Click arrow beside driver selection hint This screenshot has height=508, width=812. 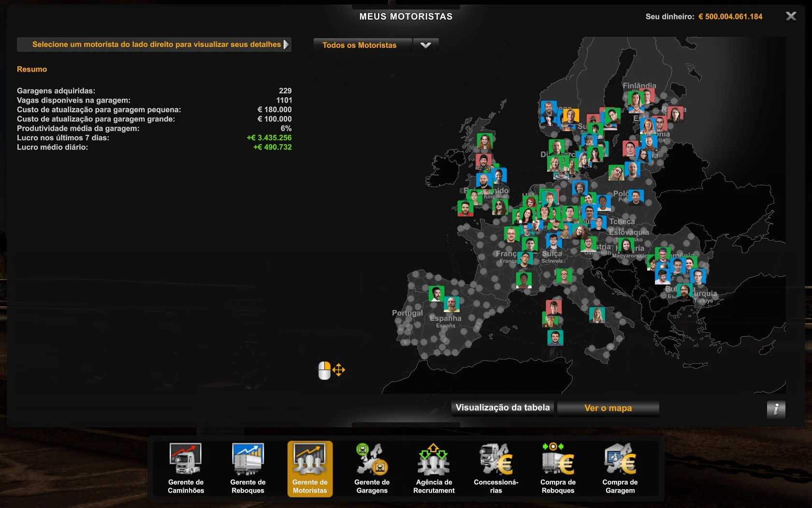click(286, 45)
